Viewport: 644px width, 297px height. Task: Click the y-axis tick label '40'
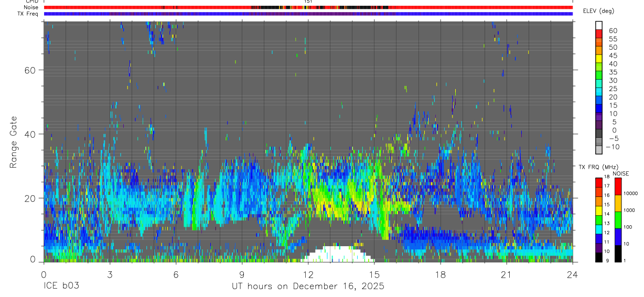click(x=30, y=134)
